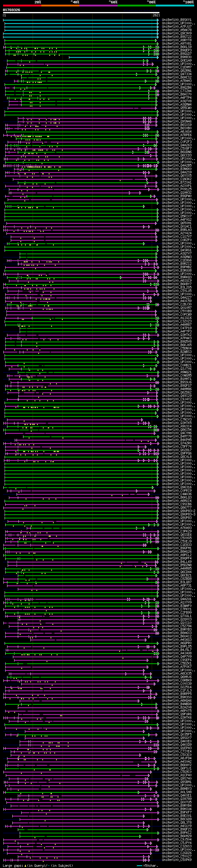Select the UniRef100_Q10I10 label
This screenshot has width=197, height=868.
coord(176,623)
